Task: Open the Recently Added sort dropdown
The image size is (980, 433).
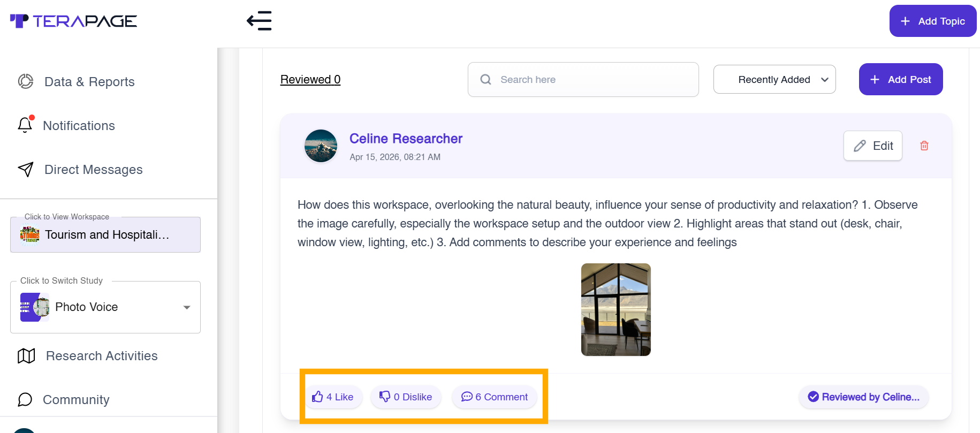Action: point(774,80)
